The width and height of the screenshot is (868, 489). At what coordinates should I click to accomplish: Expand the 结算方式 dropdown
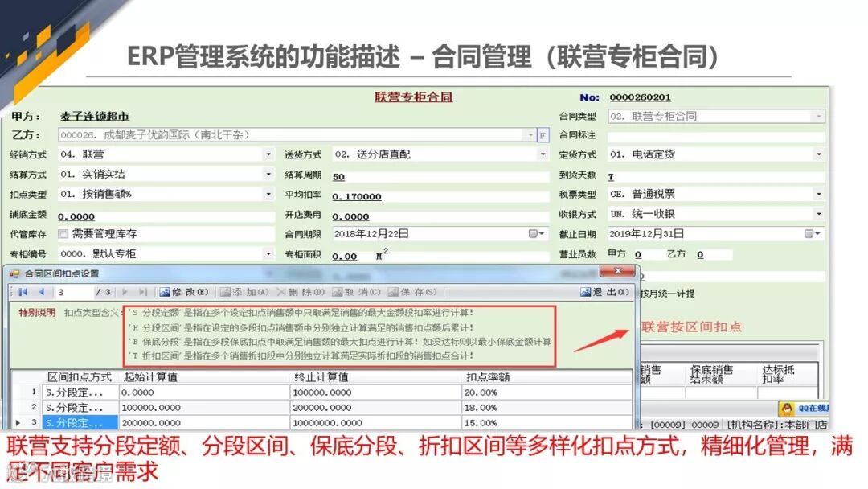[268, 175]
